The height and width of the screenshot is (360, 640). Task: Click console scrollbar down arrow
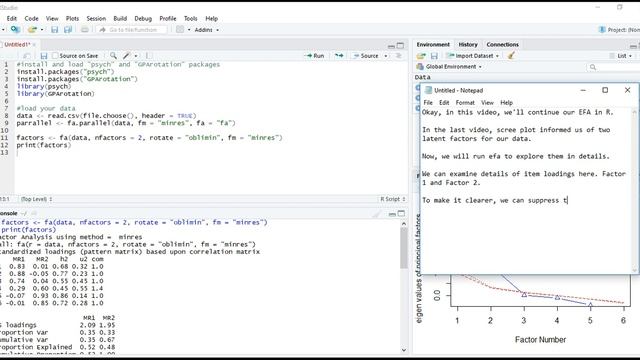[x=404, y=350]
